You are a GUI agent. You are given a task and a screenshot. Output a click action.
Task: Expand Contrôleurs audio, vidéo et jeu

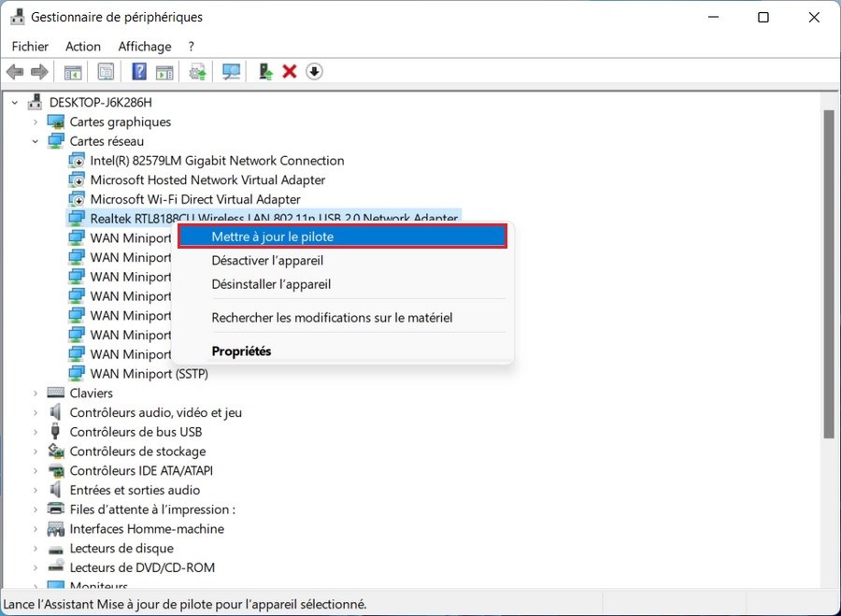36,412
